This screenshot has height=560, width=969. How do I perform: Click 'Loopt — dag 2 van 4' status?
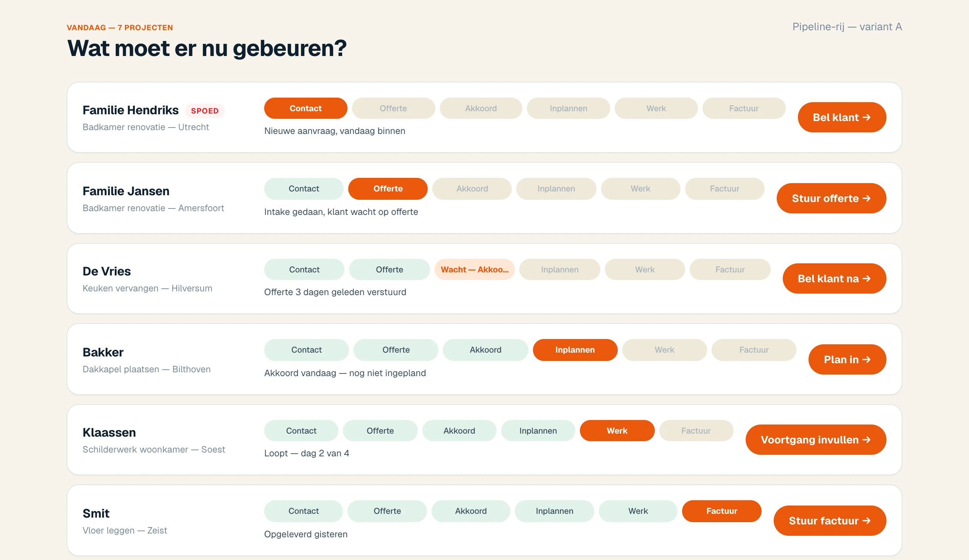coord(307,453)
